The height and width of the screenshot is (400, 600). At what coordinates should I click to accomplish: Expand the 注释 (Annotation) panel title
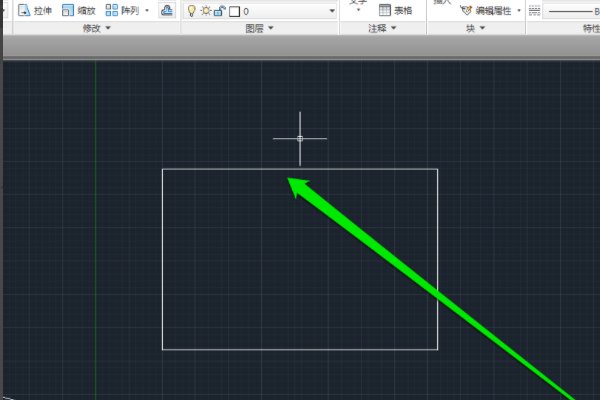click(x=381, y=29)
